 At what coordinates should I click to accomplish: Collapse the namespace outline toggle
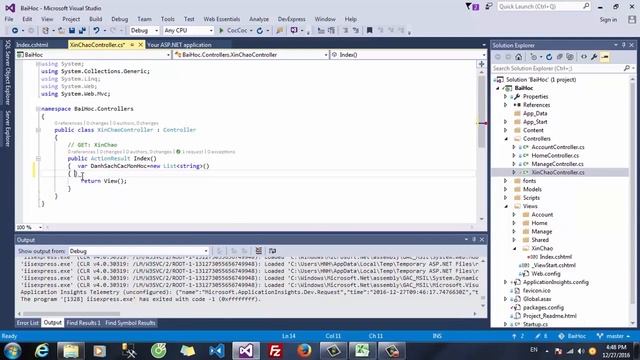coord(38,109)
